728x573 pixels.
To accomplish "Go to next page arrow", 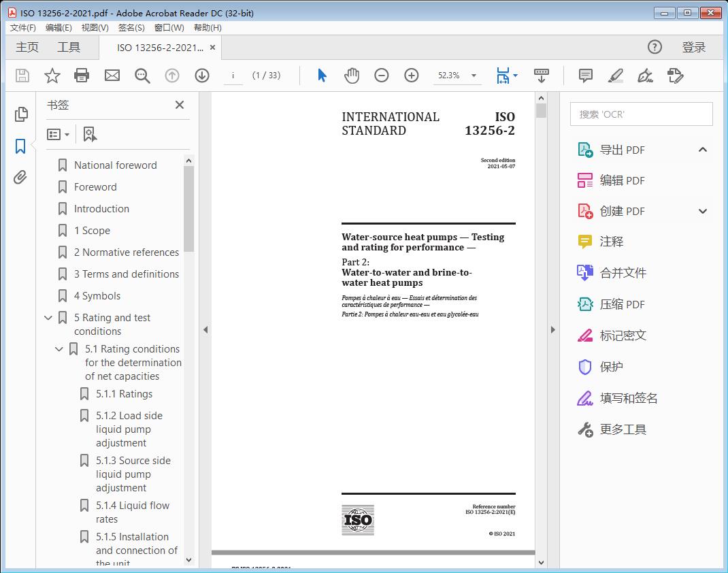I will [x=202, y=76].
